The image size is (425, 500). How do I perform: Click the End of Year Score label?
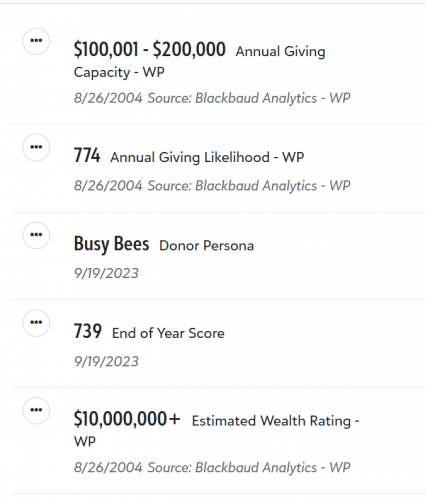pos(168,333)
